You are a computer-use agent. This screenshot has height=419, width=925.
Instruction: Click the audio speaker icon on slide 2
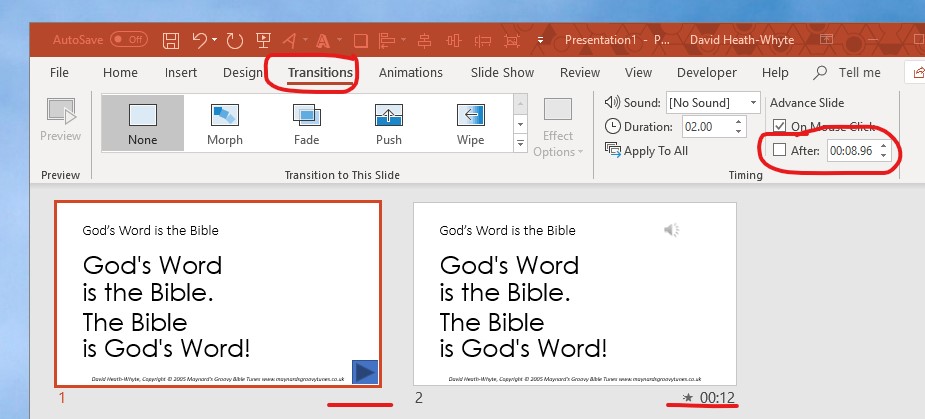click(672, 230)
